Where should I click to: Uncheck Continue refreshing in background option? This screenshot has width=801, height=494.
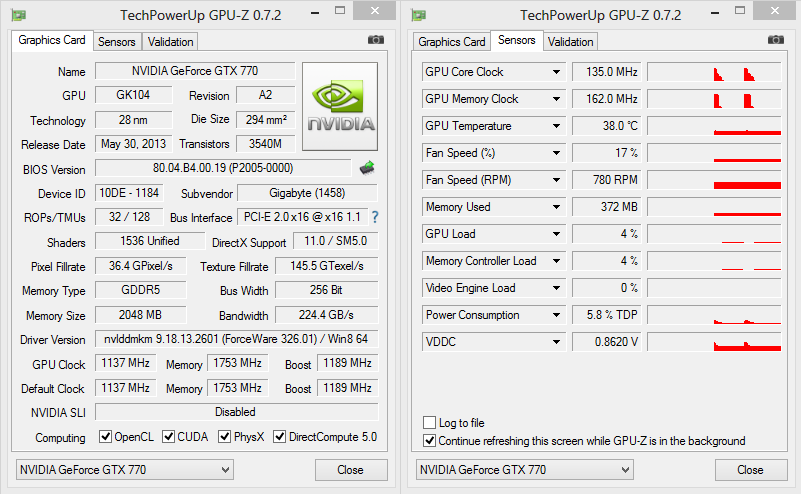pyautogui.click(x=429, y=440)
